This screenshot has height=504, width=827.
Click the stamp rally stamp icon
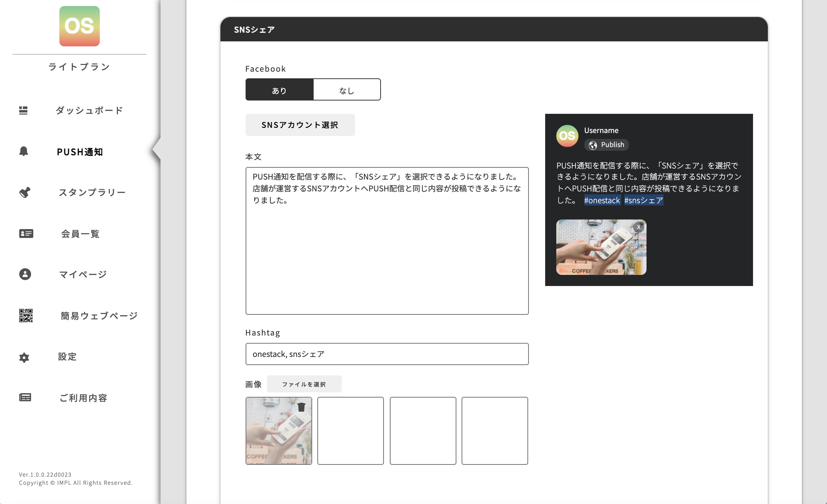pos(25,193)
